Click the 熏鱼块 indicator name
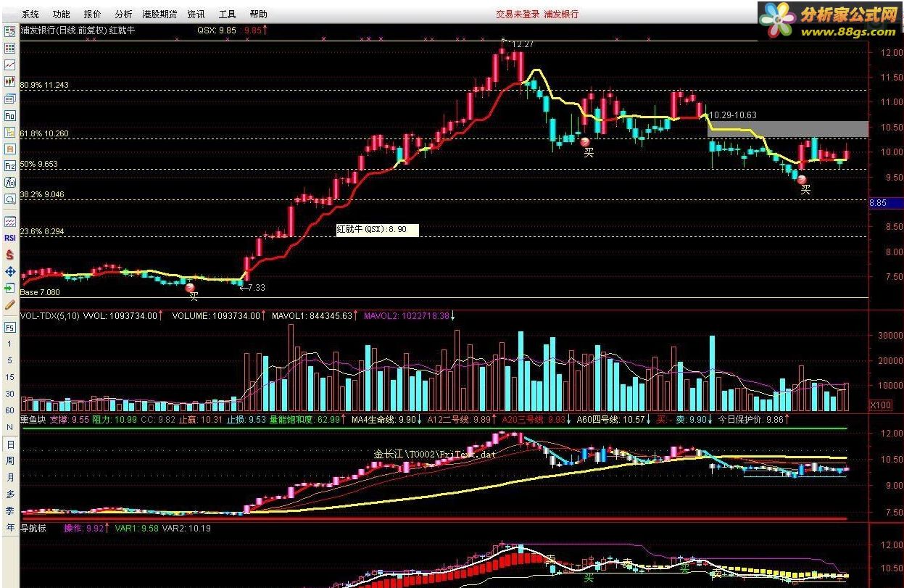The height and width of the screenshot is (588, 904). 33,419
